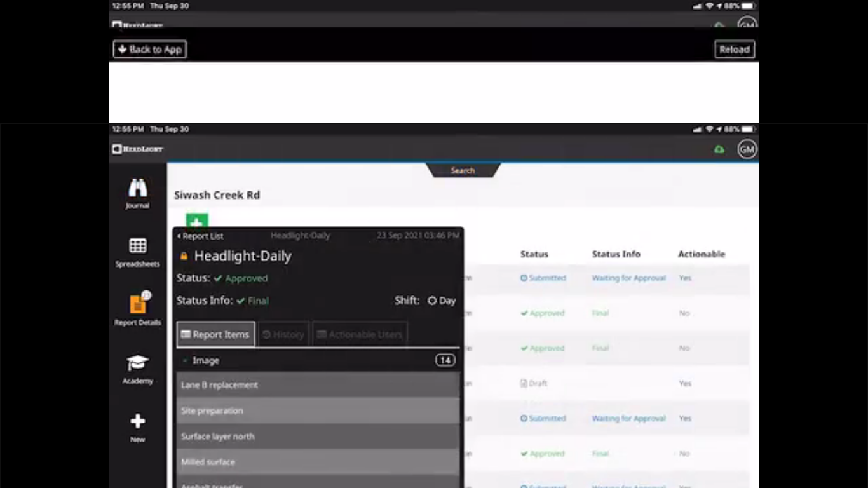Screen dimensions: 868x488
Task: Click the Headlight-Daily report title
Action: coord(243,256)
